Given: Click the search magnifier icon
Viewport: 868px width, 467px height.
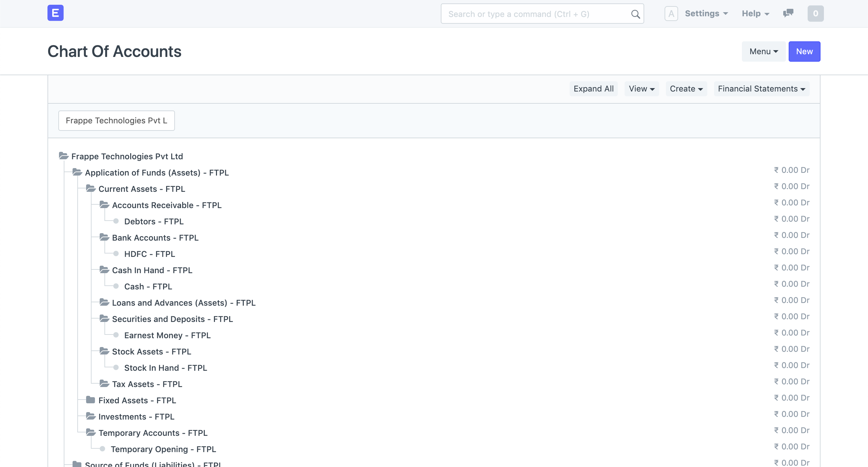Looking at the screenshot, I should click(635, 14).
